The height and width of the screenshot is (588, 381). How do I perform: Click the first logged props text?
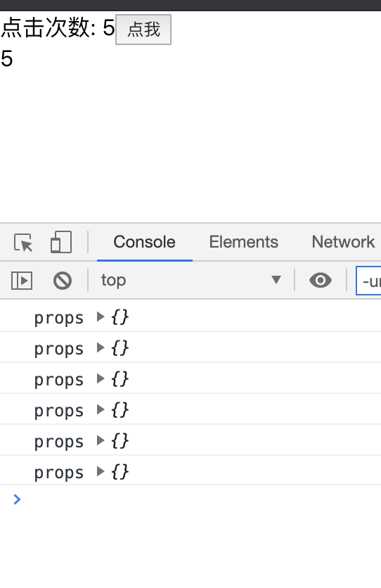[59, 319]
